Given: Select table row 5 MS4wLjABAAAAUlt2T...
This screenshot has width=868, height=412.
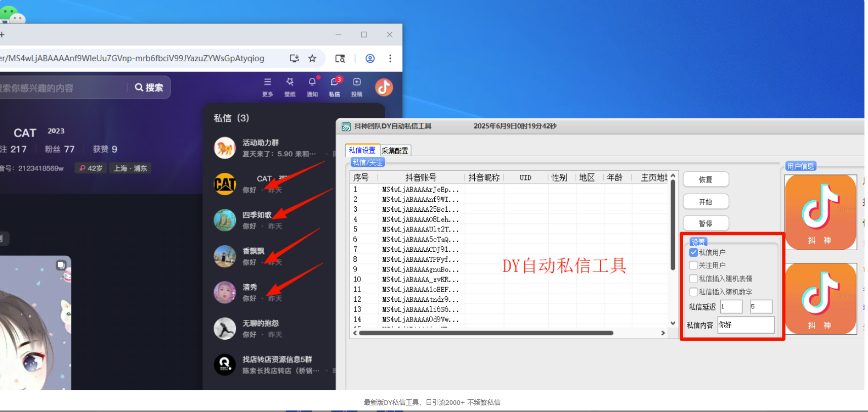Looking at the screenshot, I should tap(510, 229).
